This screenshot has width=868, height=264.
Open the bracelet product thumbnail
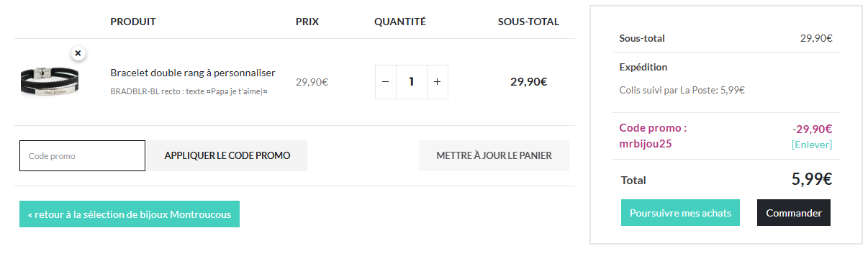coord(48,81)
